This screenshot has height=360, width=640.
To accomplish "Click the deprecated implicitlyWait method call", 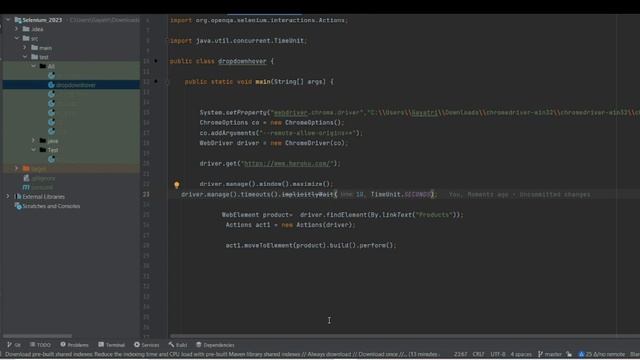I will click(x=308, y=194).
